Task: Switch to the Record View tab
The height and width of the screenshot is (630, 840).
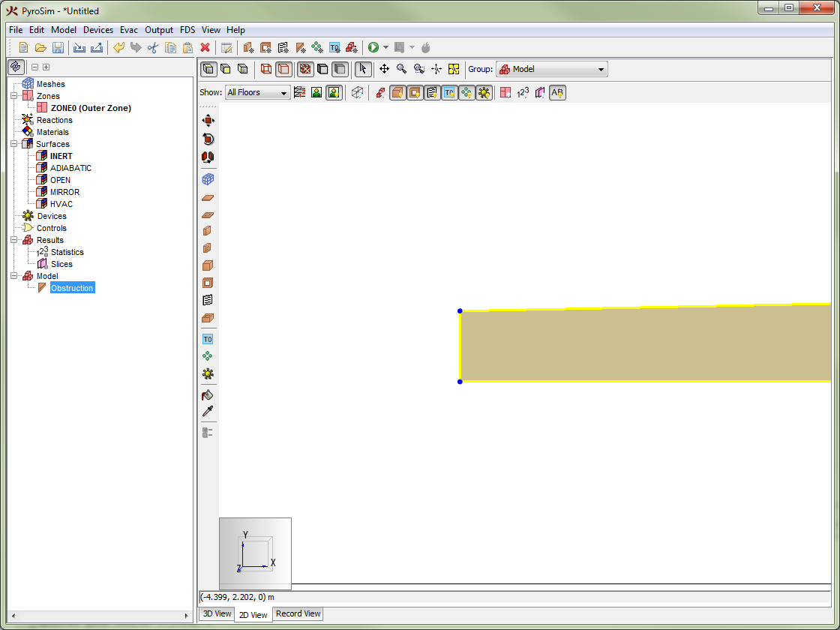Action: (298, 613)
